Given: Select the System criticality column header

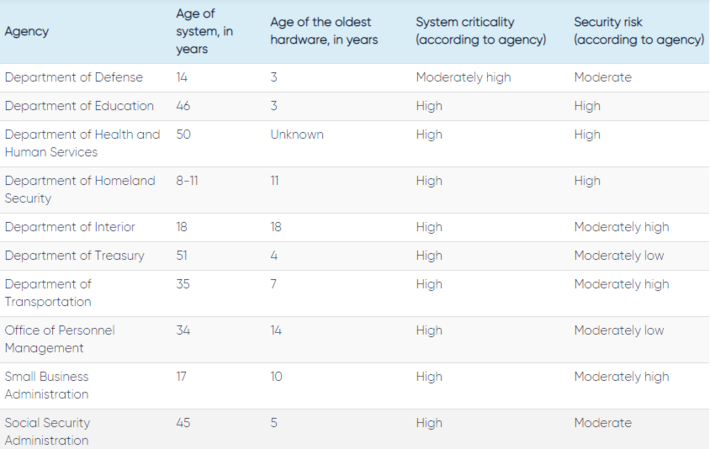Looking at the screenshot, I should coord(481,31).
